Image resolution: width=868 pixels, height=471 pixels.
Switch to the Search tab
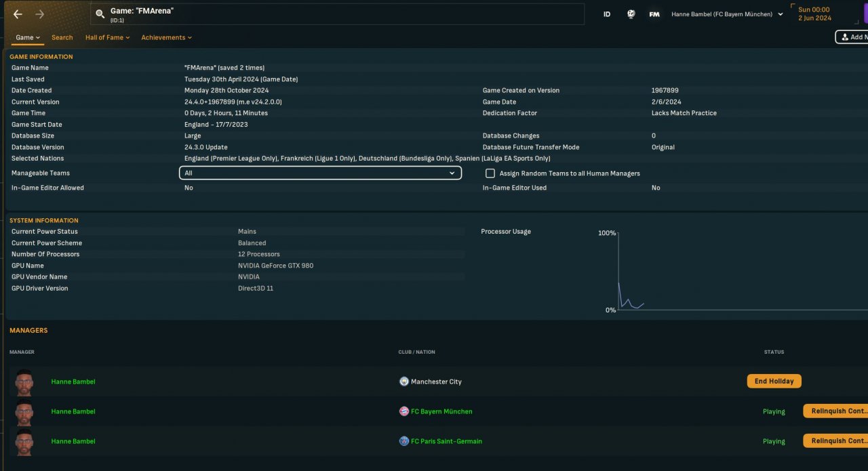62,38
